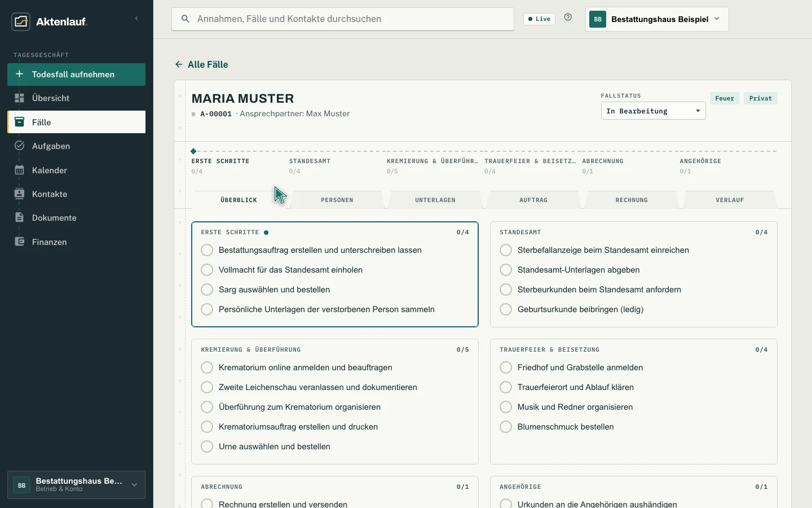Focus the Annahmen, Fälle und Kontakte search field
812x508 pixels.
tap(343, 19)
